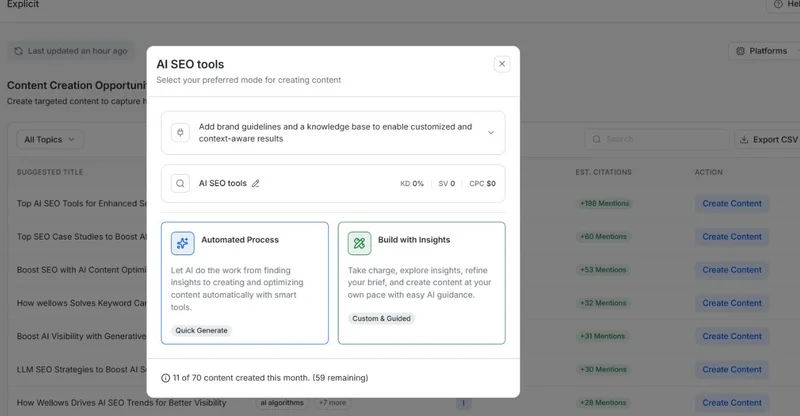Click Create Content for +188 Mentions row
Image resolution: width=800 pixels, height=416 pixels.
[732, 204]
